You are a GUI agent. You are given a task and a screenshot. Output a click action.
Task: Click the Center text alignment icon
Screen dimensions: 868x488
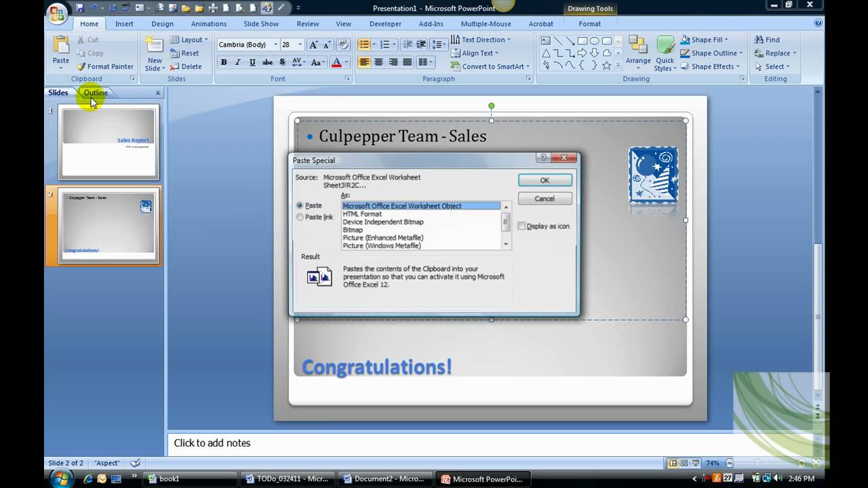378,62
